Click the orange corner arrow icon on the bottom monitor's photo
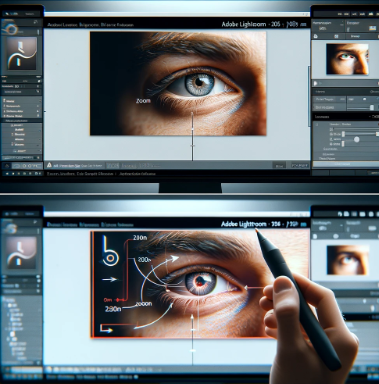The image size is (379, 384). (106, 329)
